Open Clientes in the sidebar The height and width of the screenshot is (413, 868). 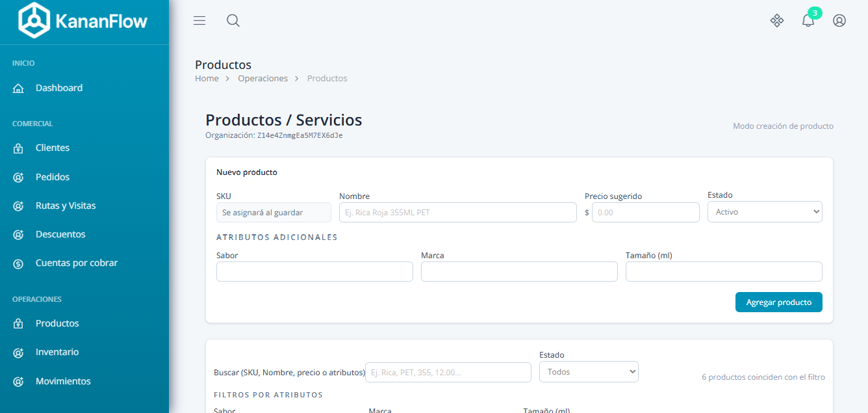[53, 148]
